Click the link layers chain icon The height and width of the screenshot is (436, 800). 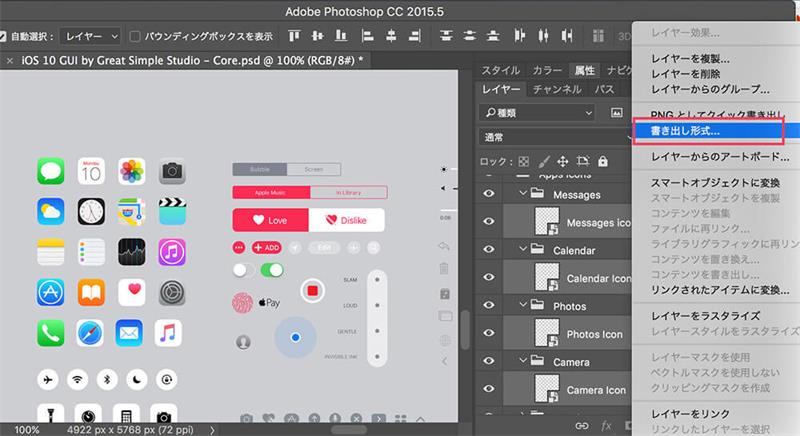[x=581, y=426]
